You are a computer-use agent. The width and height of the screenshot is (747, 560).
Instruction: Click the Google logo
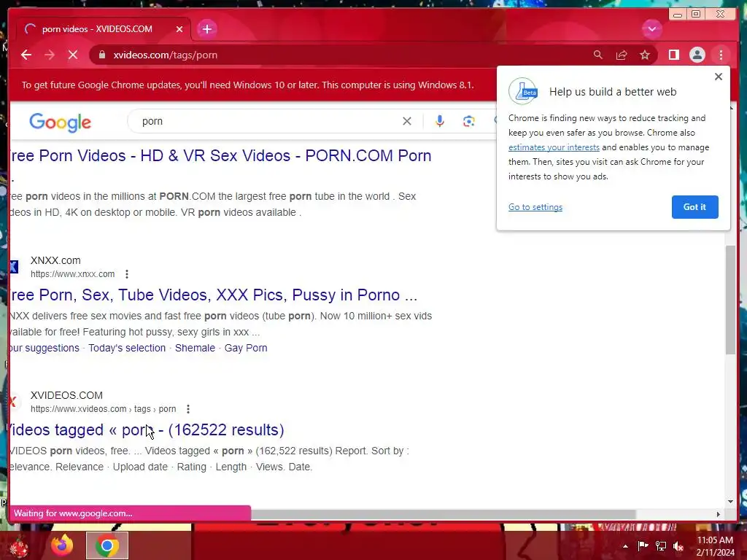(60, 122)
